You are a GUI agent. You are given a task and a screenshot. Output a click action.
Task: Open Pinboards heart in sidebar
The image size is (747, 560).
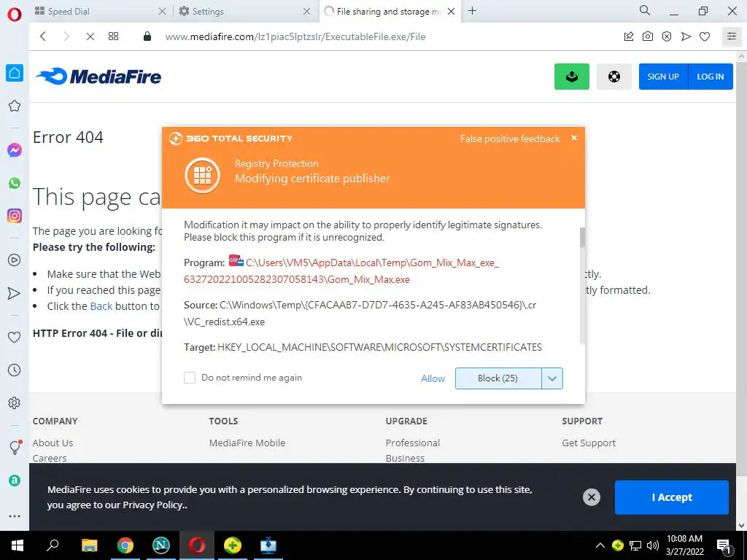pyautogui.click(x=15, y=337)
